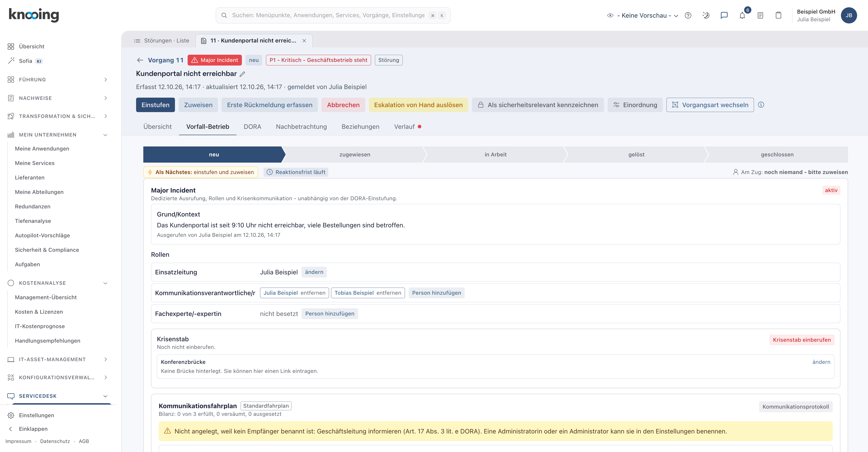The image size is (868, 452).
Task: Collapse sidebar via Einklappen
Action: point(33,429)
